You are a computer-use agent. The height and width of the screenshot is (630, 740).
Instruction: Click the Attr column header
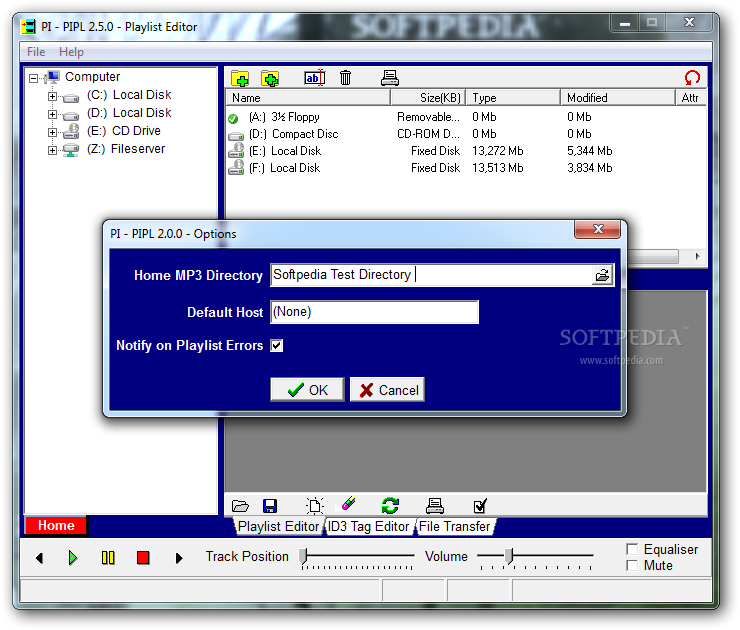(691, 98)
